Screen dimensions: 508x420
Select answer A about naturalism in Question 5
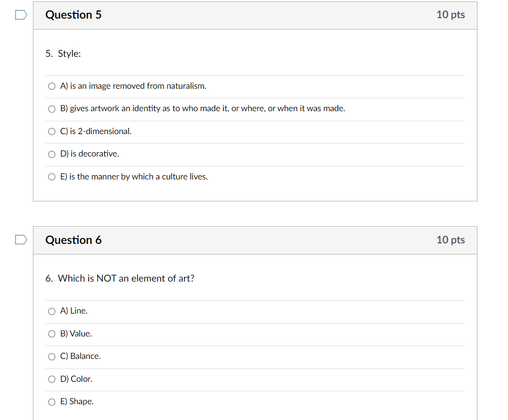(52, 86)
